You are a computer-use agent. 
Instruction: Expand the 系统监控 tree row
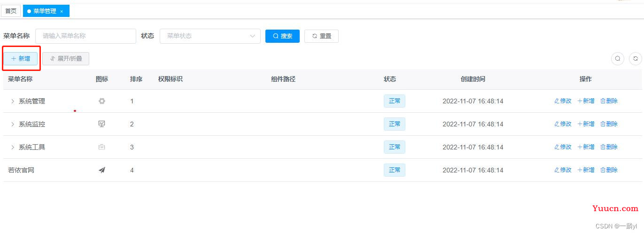tap(13, 124)
